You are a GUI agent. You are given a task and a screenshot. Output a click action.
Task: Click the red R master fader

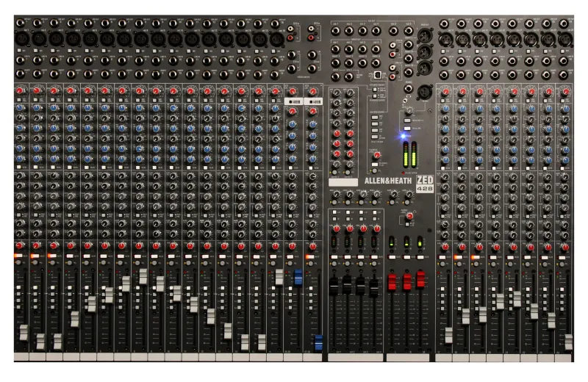point(407,282)
